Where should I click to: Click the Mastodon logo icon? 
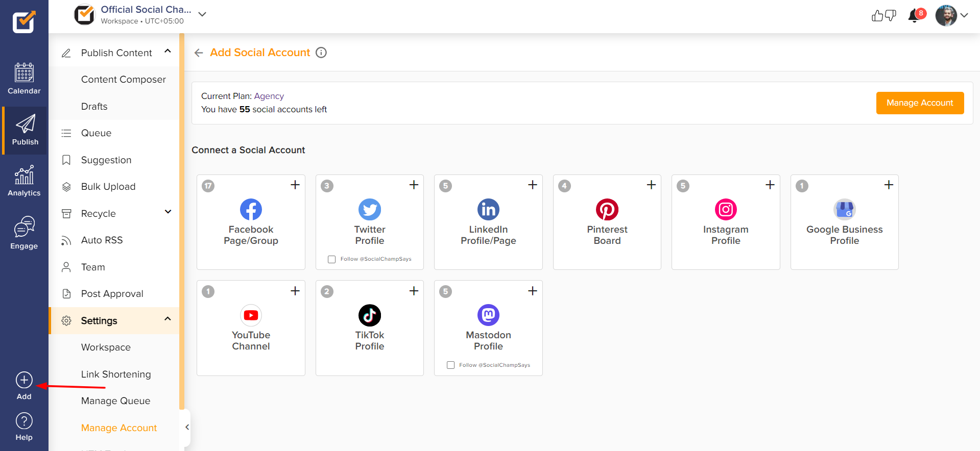click(x=488, y=315)
